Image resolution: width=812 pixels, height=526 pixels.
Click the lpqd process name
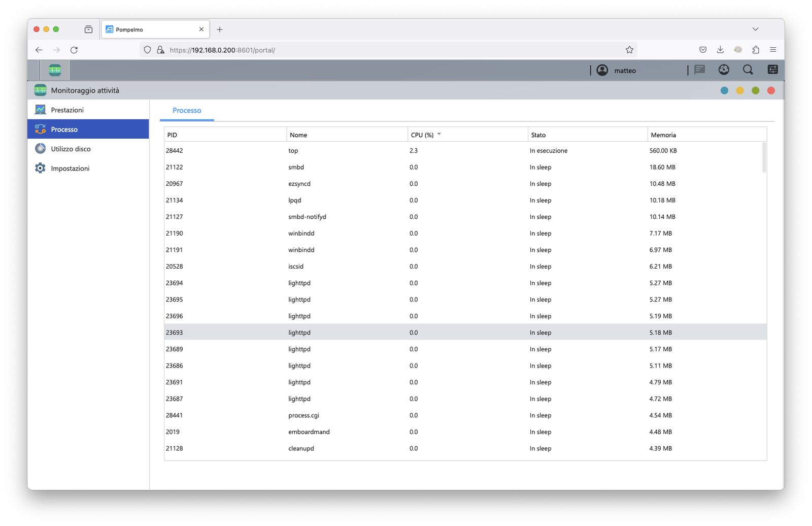(x=295, y=200)
